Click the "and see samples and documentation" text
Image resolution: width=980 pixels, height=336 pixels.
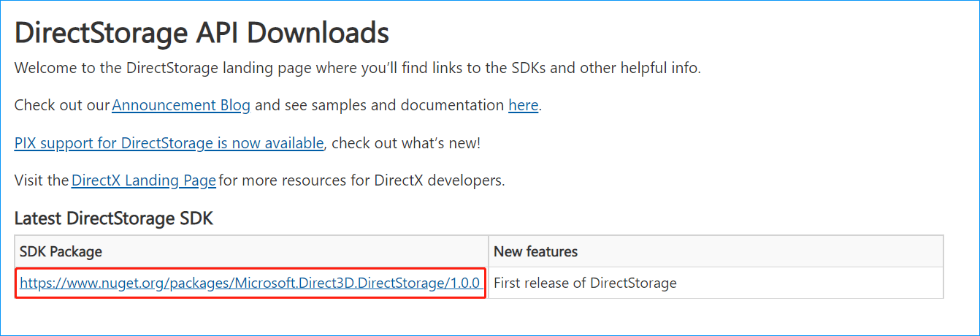click(379, 105)
